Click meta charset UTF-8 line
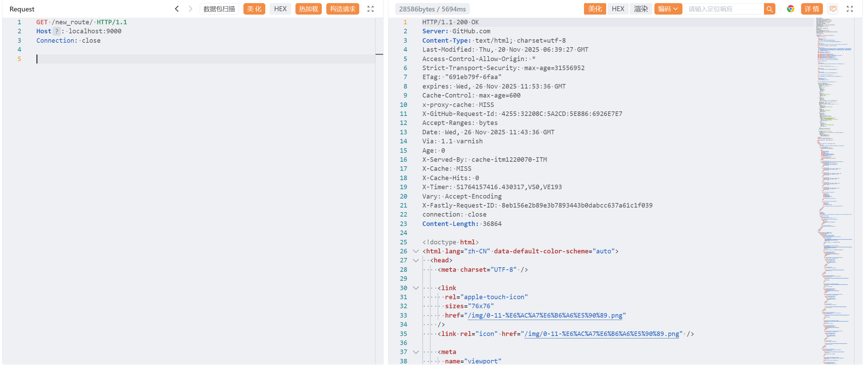 (483, 270)
